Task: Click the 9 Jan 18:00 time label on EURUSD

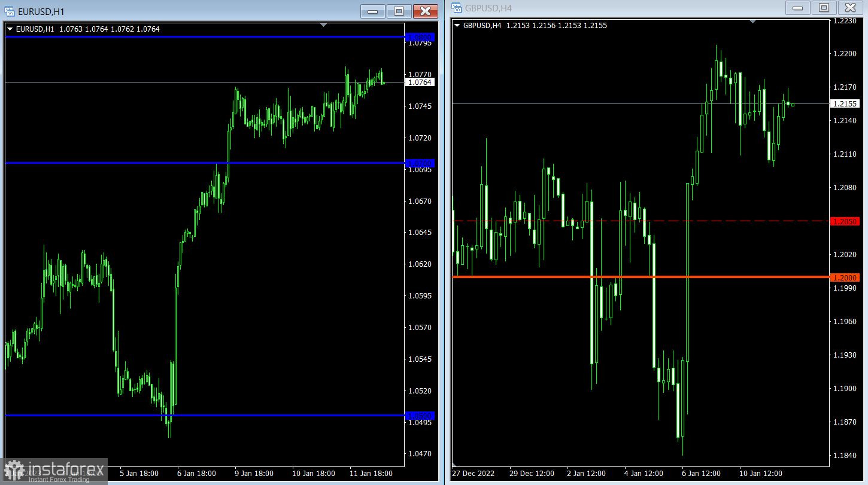Action: 254,473
